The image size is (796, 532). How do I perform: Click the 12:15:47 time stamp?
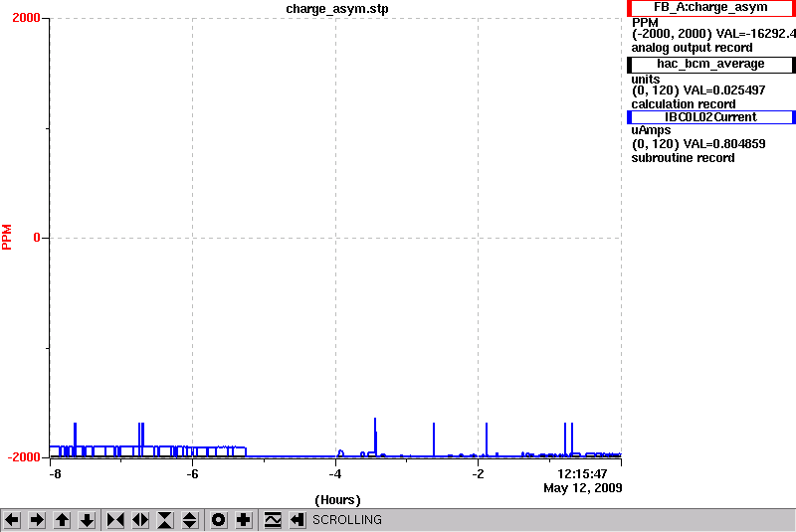click(x=582, y=474)
